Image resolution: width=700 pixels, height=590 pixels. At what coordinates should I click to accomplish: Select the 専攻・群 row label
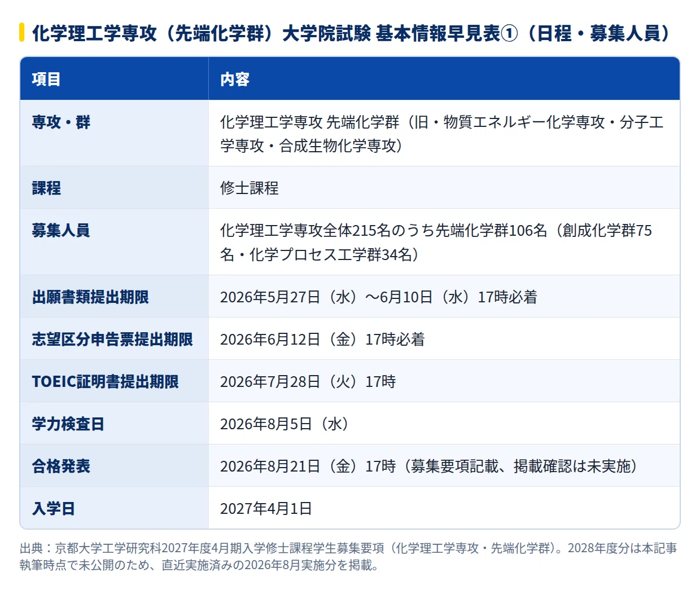[114, 133]
